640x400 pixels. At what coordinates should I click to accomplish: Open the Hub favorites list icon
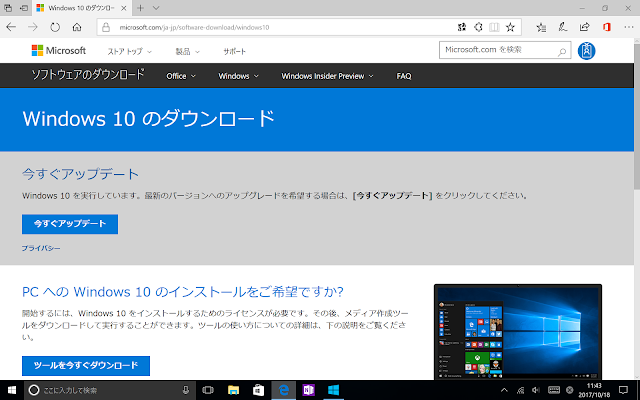click(x=541, y=27)
